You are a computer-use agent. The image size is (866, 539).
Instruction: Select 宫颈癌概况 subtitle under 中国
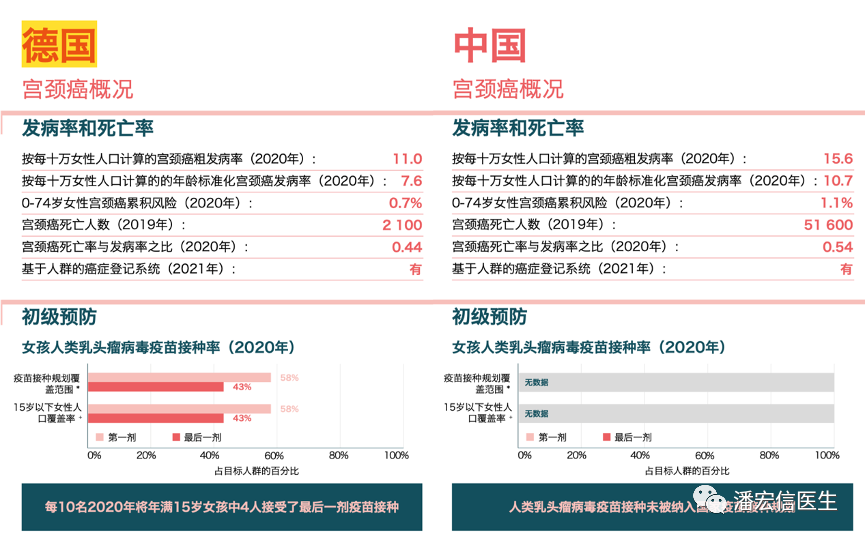pyautogui.click(x=508, y=89)
